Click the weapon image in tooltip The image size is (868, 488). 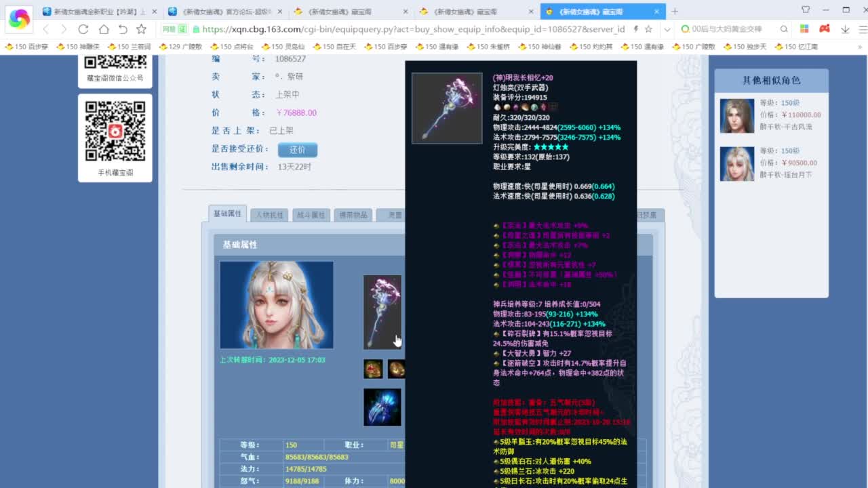pyautogui.click(x=447, y=108)
